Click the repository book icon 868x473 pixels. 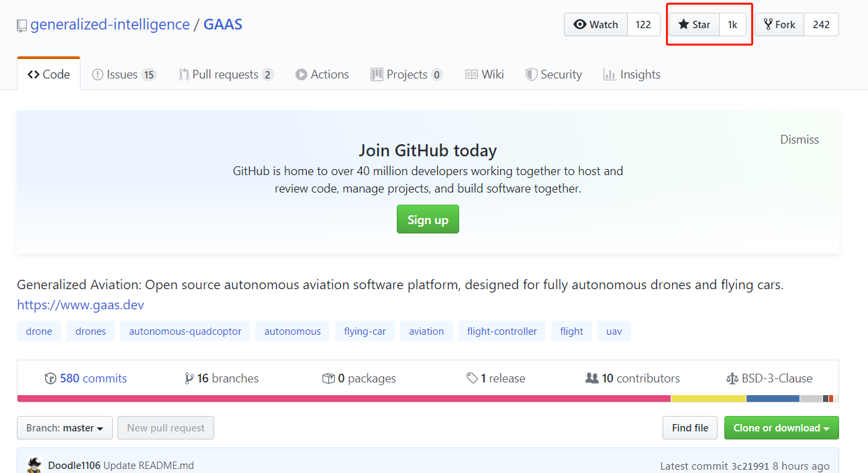[x=21, y=25]
